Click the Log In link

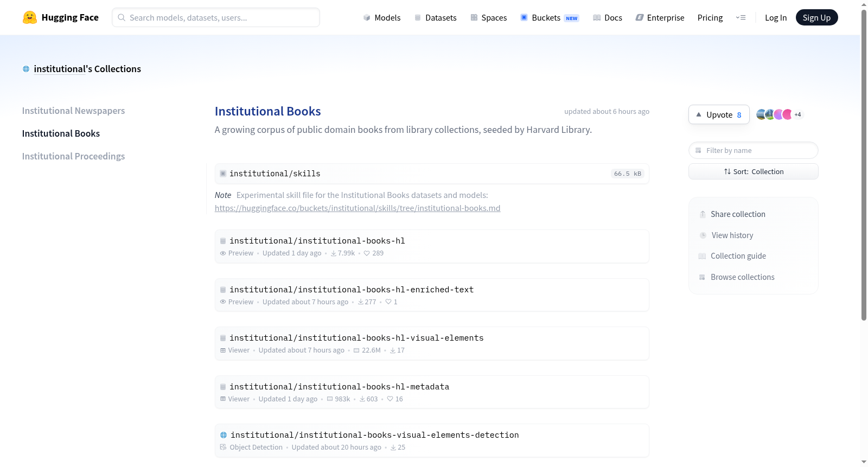coord(776,17)
